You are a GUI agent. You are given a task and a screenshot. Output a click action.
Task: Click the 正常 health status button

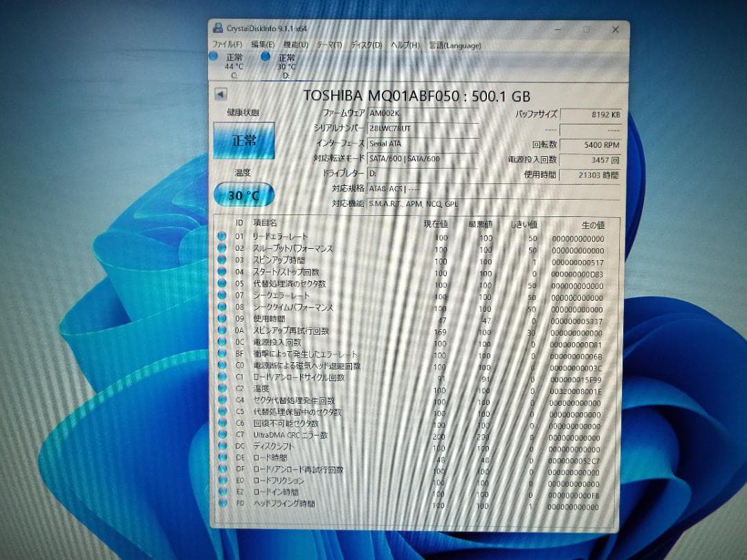point(246,140)
